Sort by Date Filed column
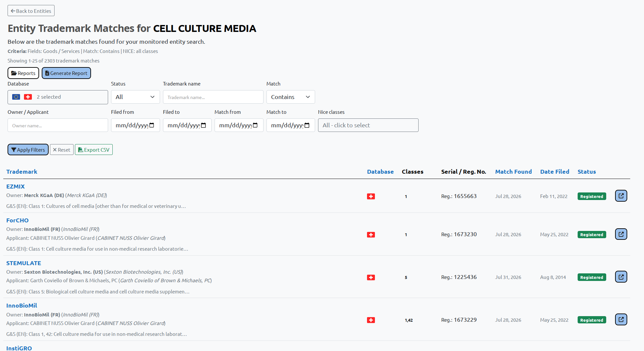 pos(555,171)
